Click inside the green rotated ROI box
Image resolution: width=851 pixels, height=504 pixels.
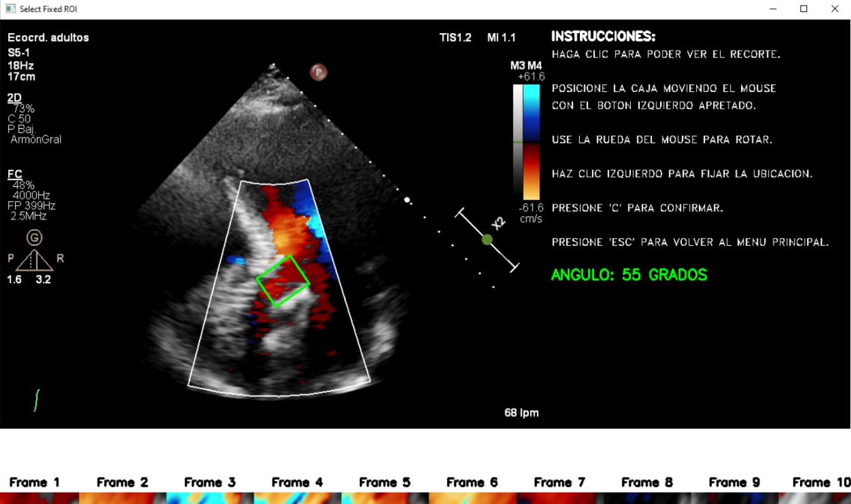coord(283,281)
